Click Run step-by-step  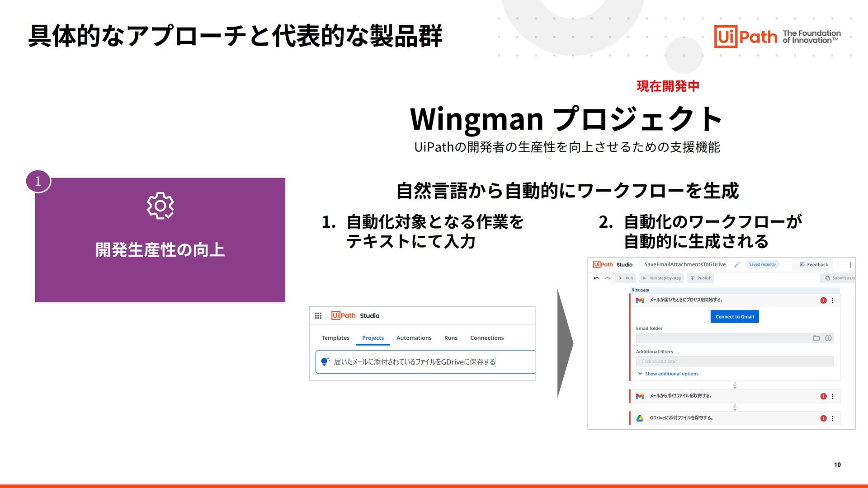click(x=662, y=278)
